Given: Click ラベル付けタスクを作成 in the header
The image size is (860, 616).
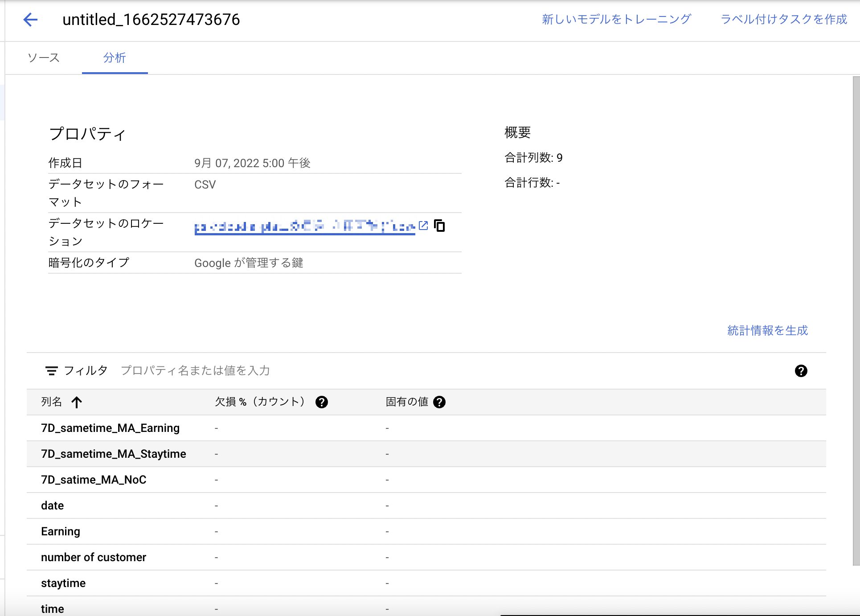Looking at the screenshot, I should tap(784, 19).
